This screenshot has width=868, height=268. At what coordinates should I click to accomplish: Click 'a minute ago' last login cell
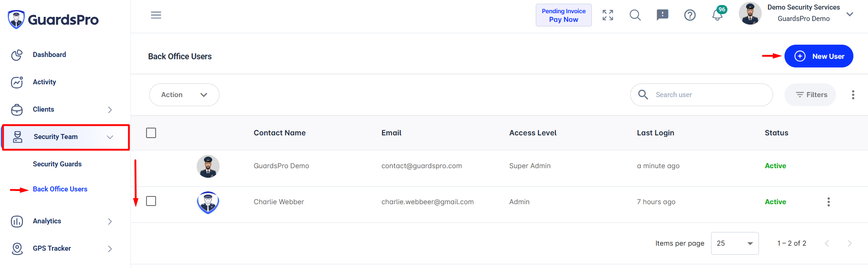pyautogui.click(x=658, y=166)
